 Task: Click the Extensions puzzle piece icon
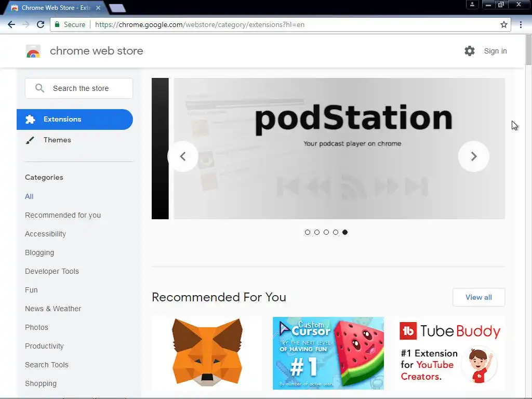[x=30, y=119]
